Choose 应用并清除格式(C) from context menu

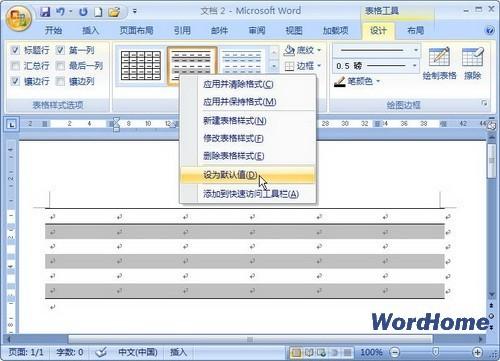(x=248, y=84)
